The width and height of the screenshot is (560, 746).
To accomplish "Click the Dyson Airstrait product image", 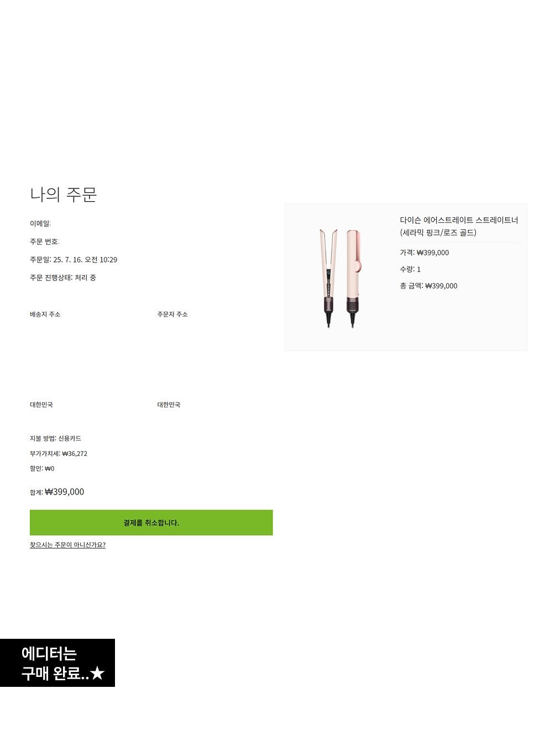I will (x=340, y=278).
